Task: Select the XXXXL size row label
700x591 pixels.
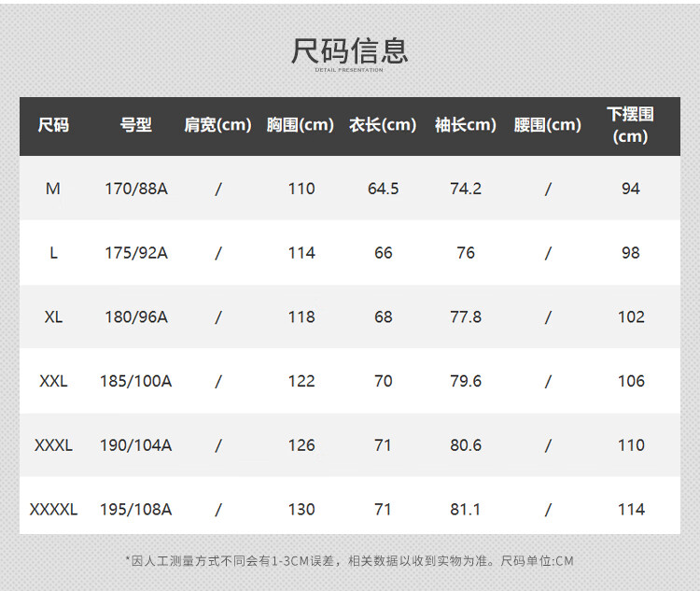Action: pos(53,510)
